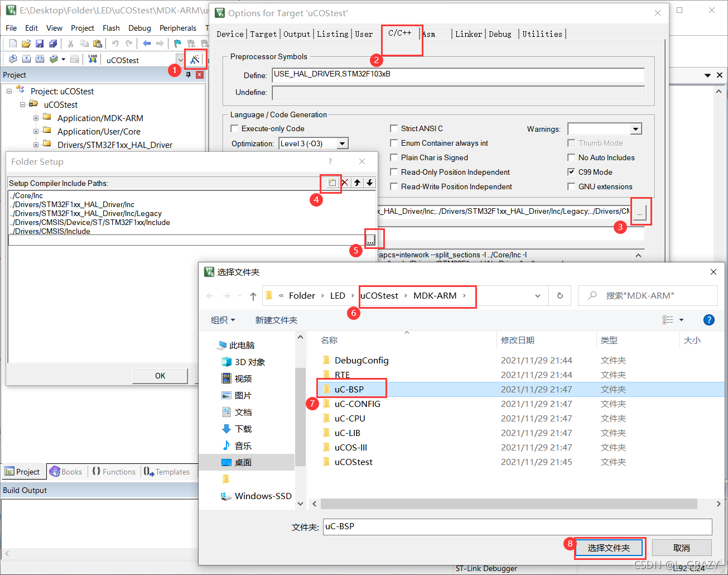This screenshot has height=575, width=728.
Task: Move include path down with arrow icon
Action: tap(369, 183)
